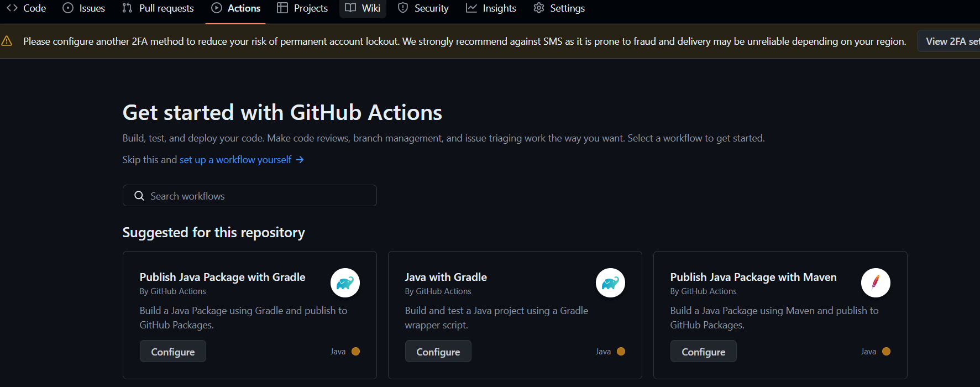The height and width of the screenshot is (387, 980).
Task: Click 'Publish Java Package with Gradle' title
Action: (222, 277)
